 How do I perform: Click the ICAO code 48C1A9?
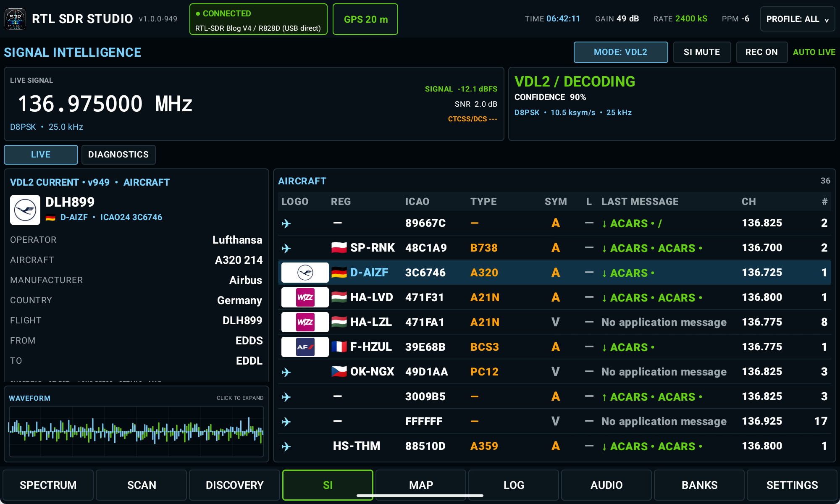click(x=426, y=248)
